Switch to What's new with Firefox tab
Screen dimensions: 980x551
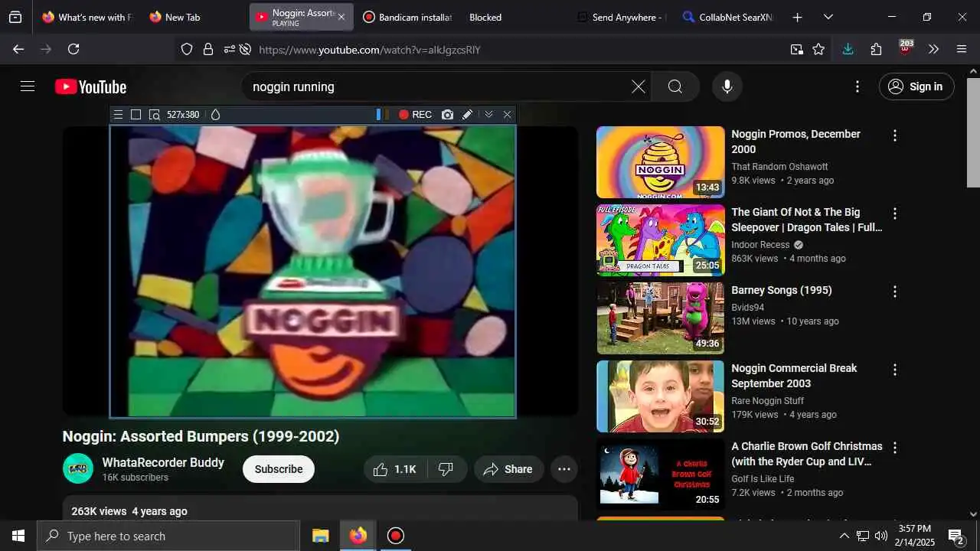click(87, 17)
